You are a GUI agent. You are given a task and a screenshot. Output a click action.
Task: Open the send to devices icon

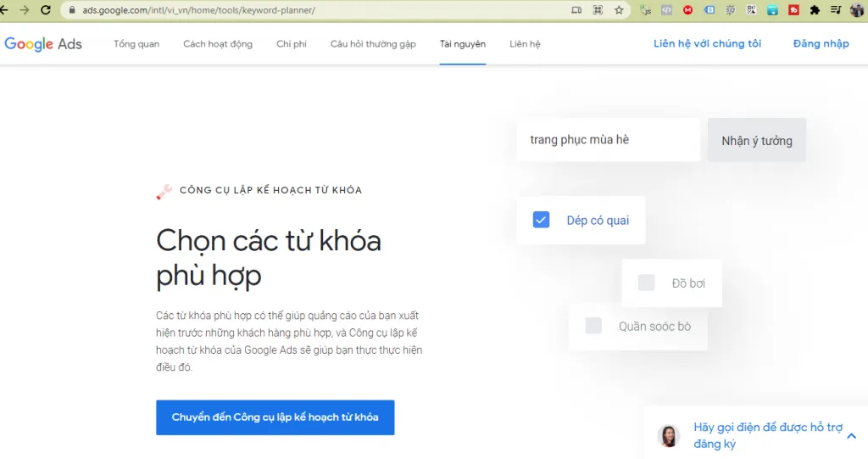coord(576,10)
